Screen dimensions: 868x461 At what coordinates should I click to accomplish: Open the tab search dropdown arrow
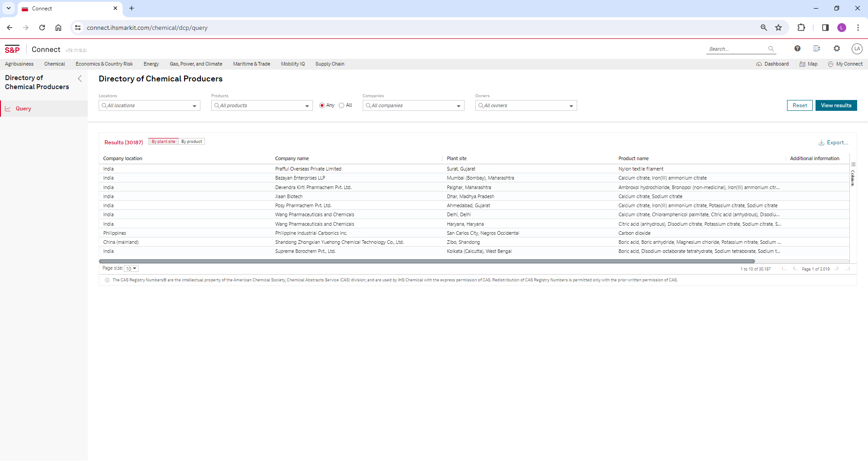[x=9, y=8]
